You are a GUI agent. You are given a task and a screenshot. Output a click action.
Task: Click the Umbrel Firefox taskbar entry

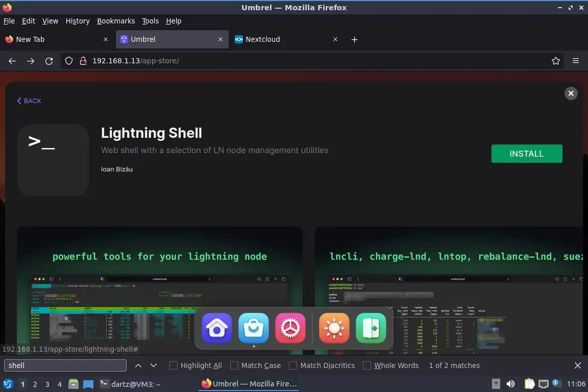249,384
